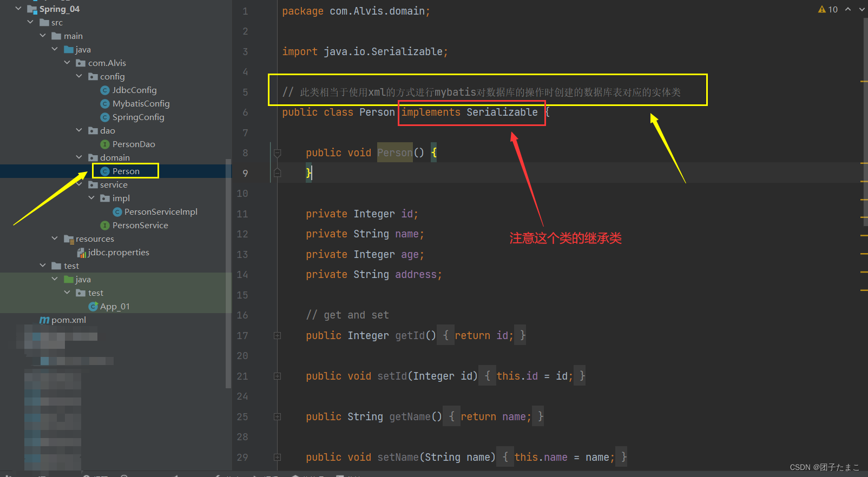Open pom.xml file
The height and width of the screenshot is (477, 868).
[69, 320]
